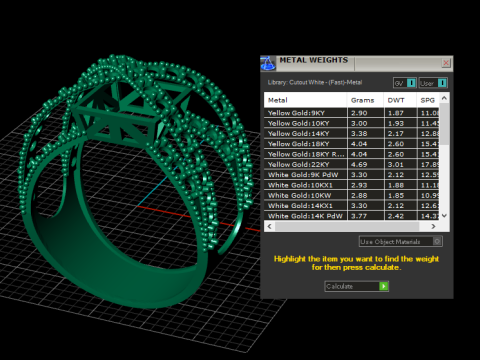The height and width of the screenshot is (360, 480).
Task: Sort by the Grams column header
Action: pos(365,100)
